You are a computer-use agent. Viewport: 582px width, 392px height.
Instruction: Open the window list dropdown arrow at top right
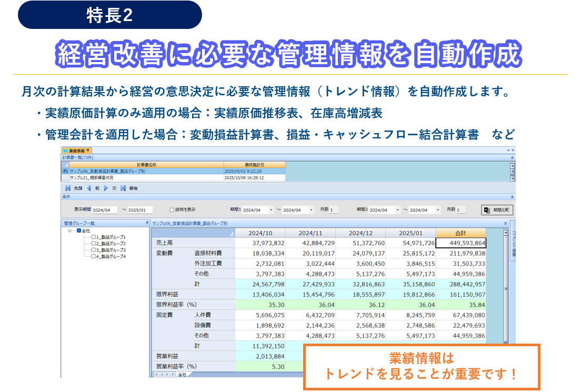coord(508,150)
